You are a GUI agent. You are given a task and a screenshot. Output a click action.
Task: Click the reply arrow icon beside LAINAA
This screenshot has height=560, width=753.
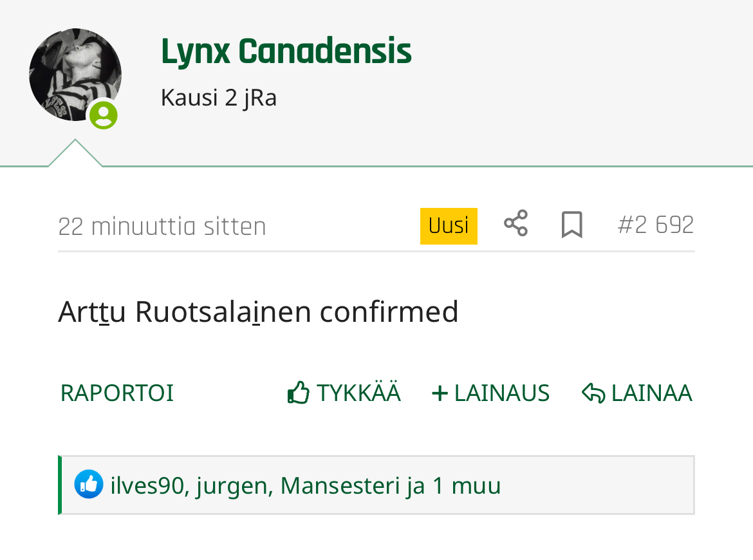[593, 393]
